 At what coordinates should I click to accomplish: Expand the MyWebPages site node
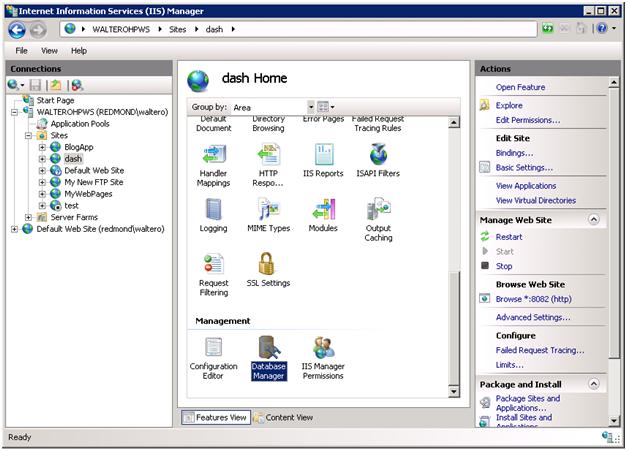[42, 194]
